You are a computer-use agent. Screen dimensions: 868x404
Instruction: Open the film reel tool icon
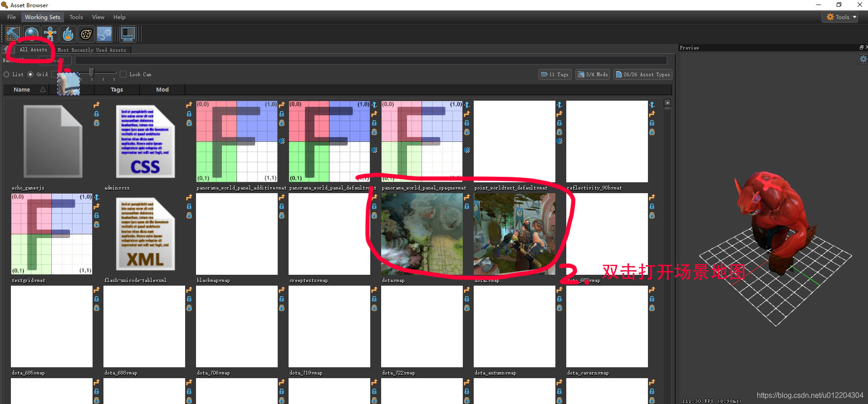(x=86, y=34)
